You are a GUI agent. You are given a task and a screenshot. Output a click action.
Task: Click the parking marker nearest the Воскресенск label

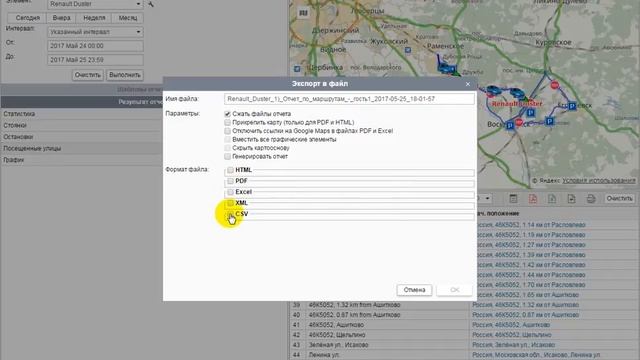pos(510,126)
